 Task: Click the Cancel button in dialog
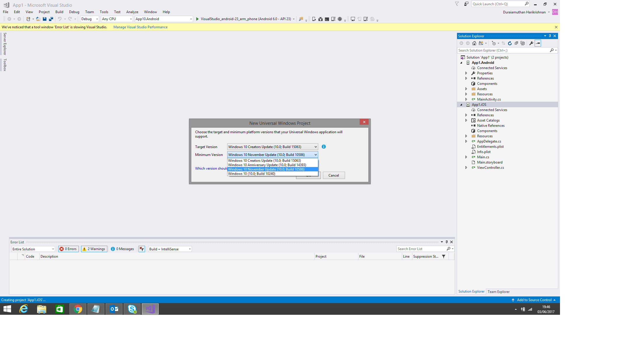point(334,175)
